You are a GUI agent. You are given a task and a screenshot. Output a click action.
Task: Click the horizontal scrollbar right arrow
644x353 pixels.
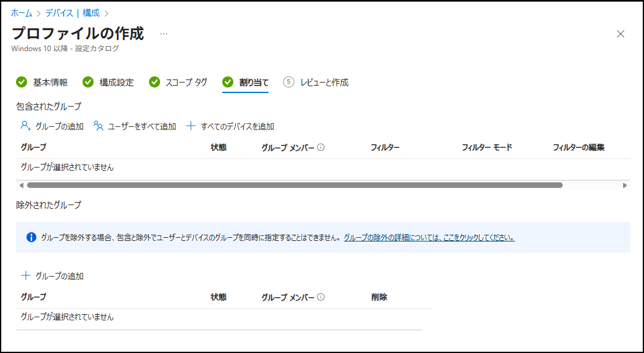[x=625, y=185]
